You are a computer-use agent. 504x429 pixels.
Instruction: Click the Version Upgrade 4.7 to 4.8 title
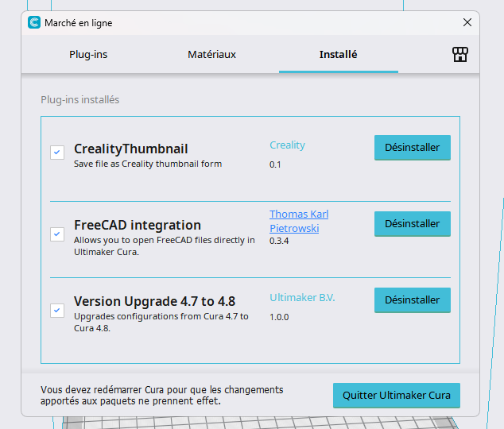pos(154,302)
